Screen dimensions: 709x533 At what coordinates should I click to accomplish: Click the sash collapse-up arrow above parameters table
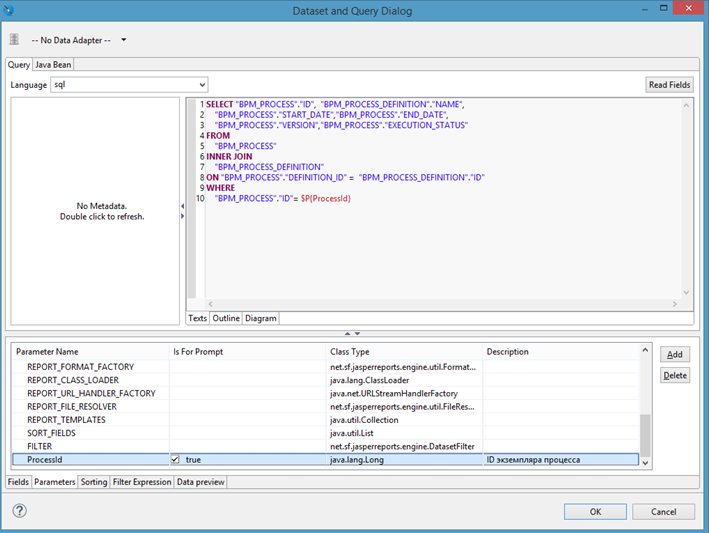(x=347, y=333)
